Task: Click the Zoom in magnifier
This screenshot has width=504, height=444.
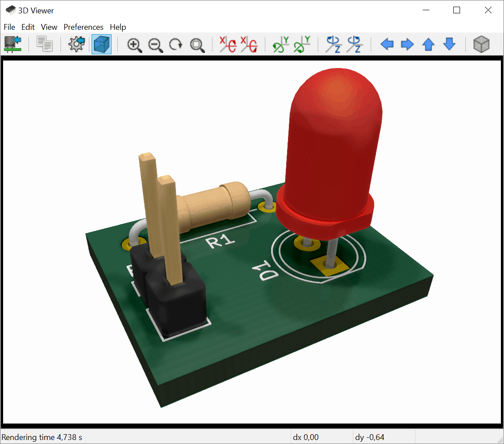Action: click(134, 44)
